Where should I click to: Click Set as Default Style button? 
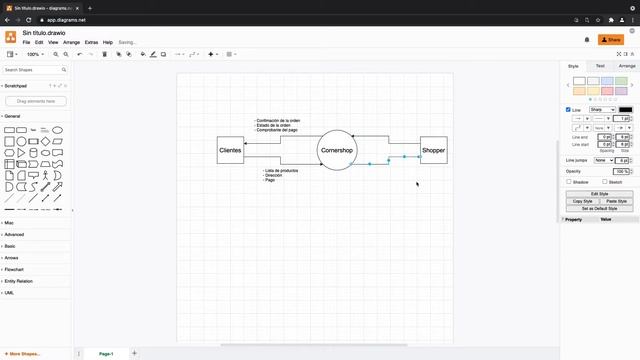point(599,209)
